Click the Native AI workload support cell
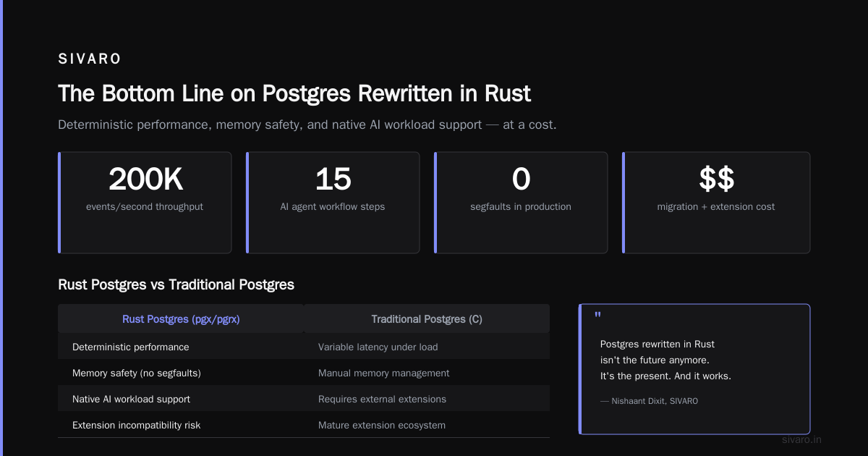Image resolution: width=868 pixels, height=456 pixels. (181, 399)
